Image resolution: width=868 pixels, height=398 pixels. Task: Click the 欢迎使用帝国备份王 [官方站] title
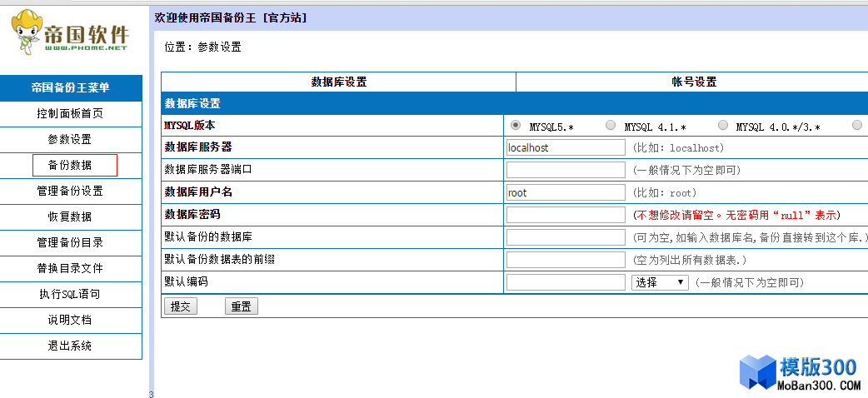(230, 18)
